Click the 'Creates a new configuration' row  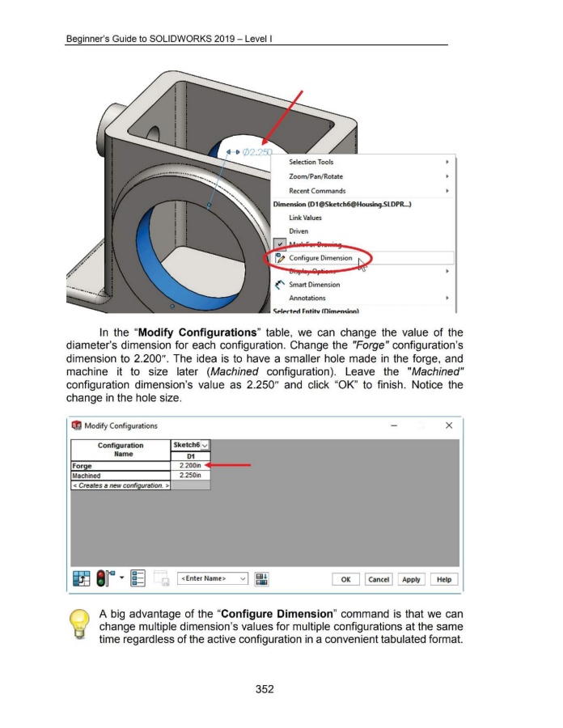121,485
